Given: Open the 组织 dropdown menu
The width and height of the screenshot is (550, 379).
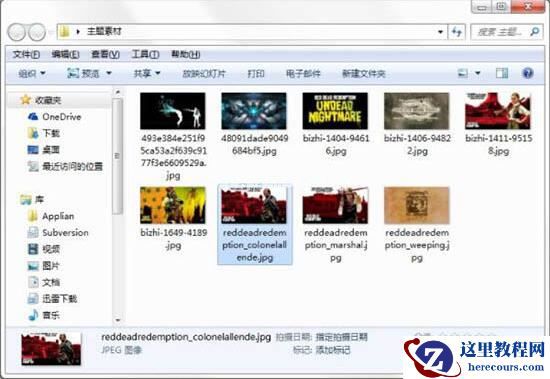Looking at the screenshot, I should 32,73.
